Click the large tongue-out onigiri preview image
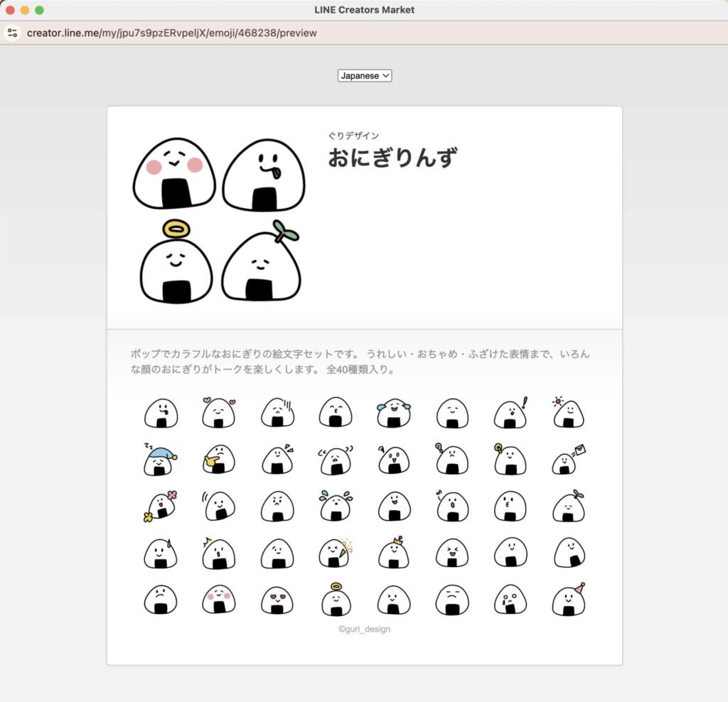This screenshot has width=728, height=702. point(264,175)
